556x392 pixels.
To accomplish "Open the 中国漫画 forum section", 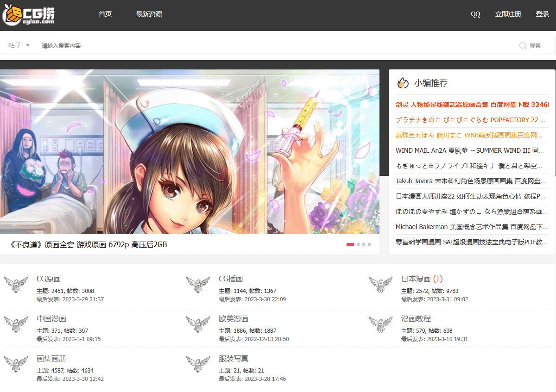I will (51, 319).
